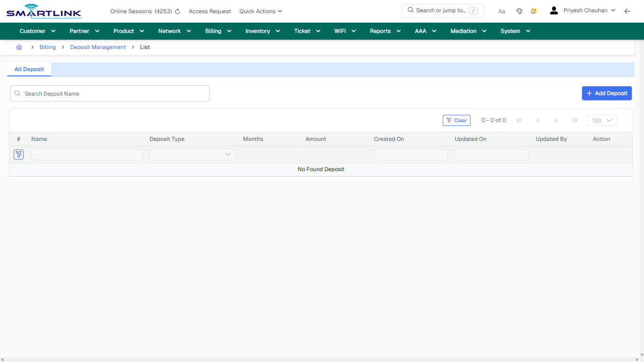Click the search magnifier in the global search box
The image size is (644, 362).
410,10
